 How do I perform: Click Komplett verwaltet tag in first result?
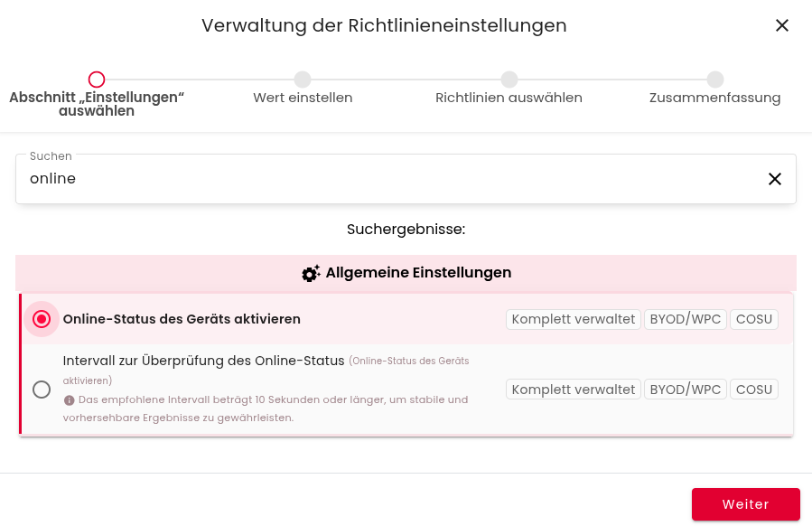pyautogui.click(x=574, y=319)
